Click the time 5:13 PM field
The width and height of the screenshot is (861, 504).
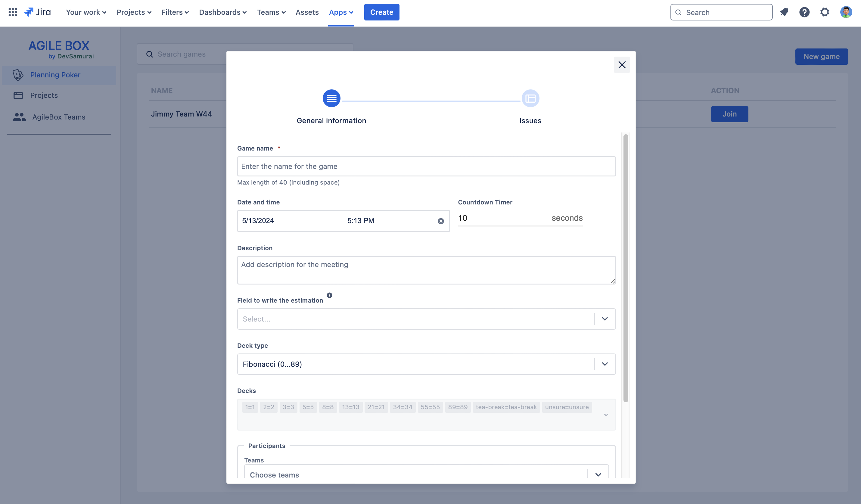coord(361,221)
